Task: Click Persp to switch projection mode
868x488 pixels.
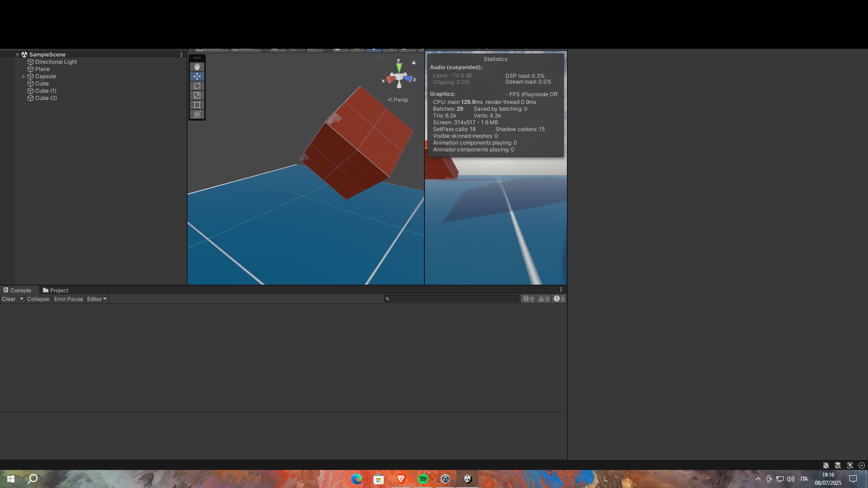Action: tap(401, 100)
